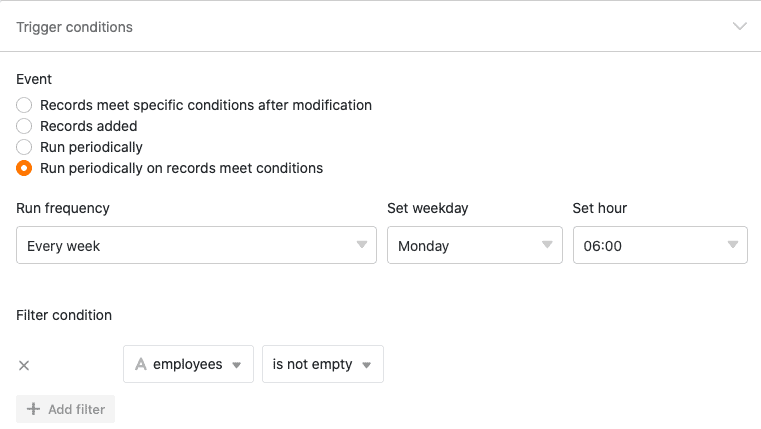The width and height of the screenshot is (761, 429).
Task: Click the caret next to employees
Action: tap(236, 365)
